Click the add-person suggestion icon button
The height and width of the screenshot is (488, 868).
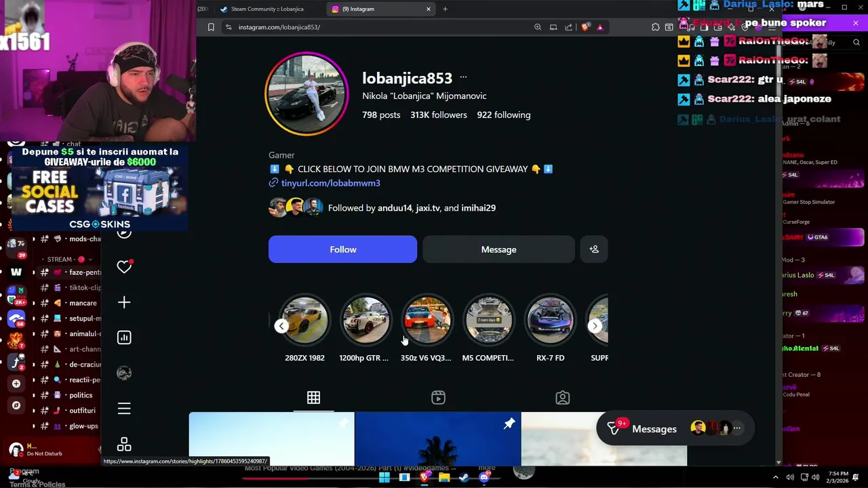[594, 249]
